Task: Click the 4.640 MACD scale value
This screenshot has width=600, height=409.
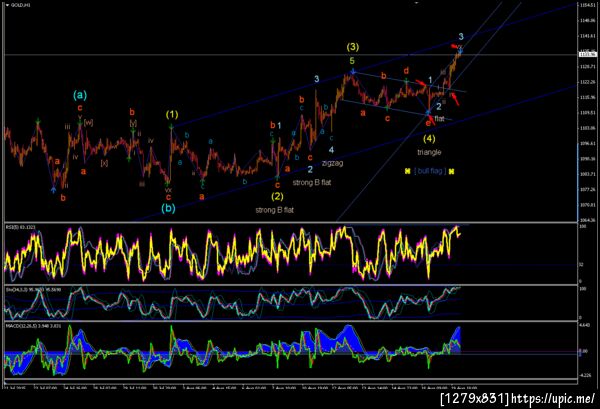Action: click(585, 325)
